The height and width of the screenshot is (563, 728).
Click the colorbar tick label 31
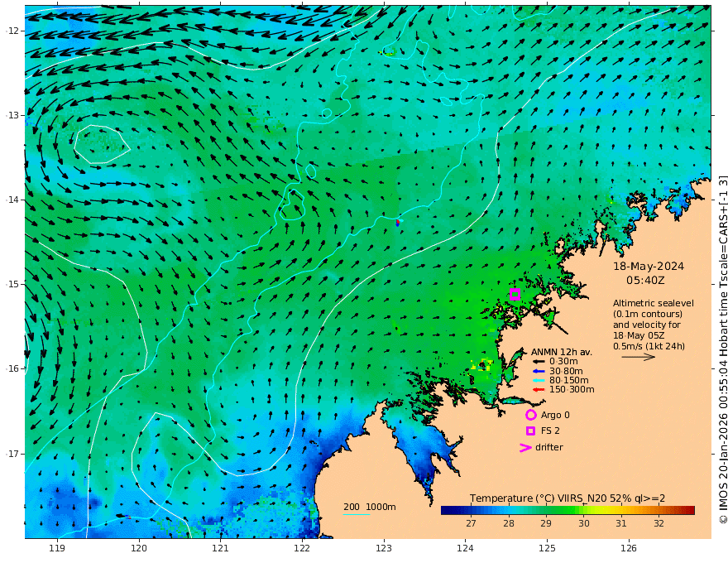[621, 523]
